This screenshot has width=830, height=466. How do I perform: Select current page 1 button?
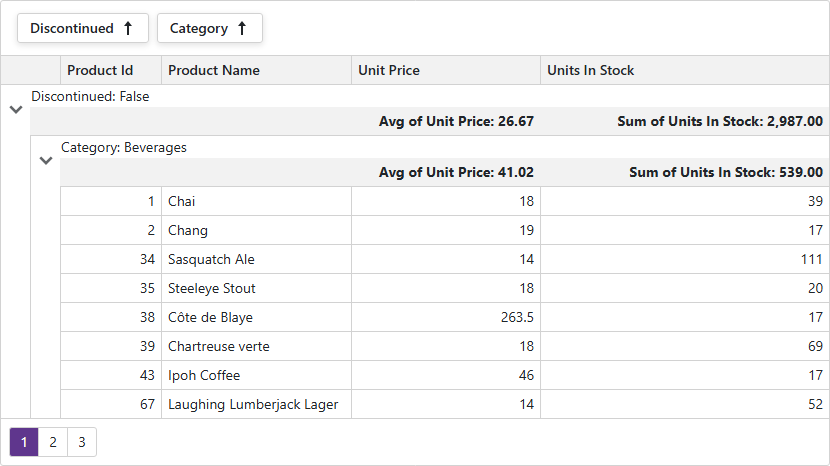(x=24, y=442)
